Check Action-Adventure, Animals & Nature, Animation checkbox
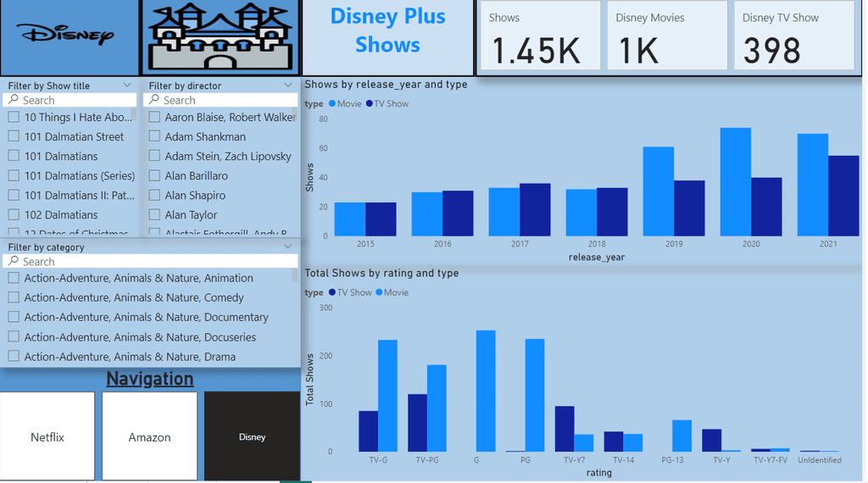868x483 pixels. point(14,278)
